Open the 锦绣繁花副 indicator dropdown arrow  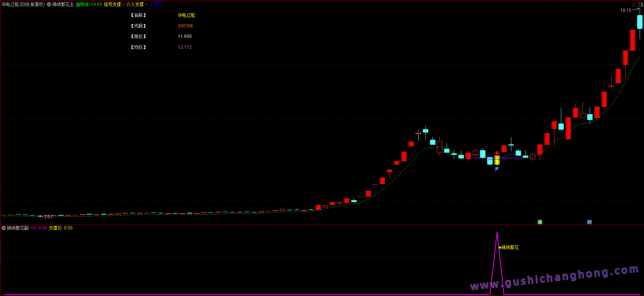coord(4,228)
